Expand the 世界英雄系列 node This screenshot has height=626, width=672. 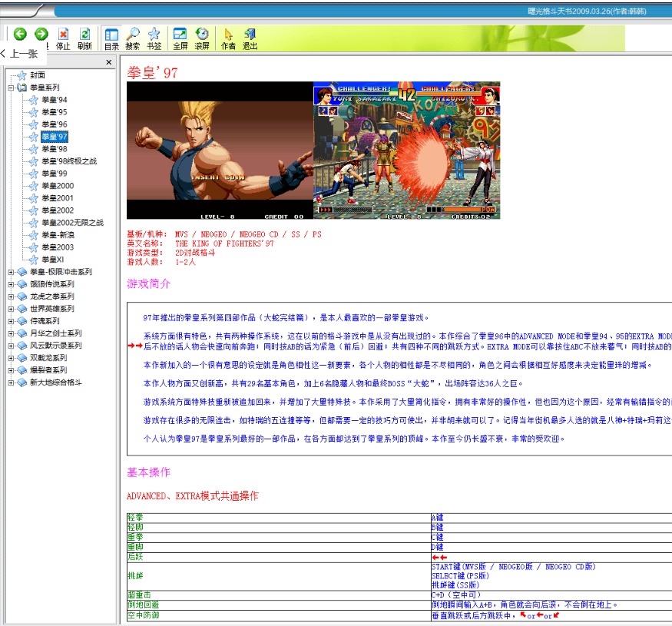click(x=11, y=309)
